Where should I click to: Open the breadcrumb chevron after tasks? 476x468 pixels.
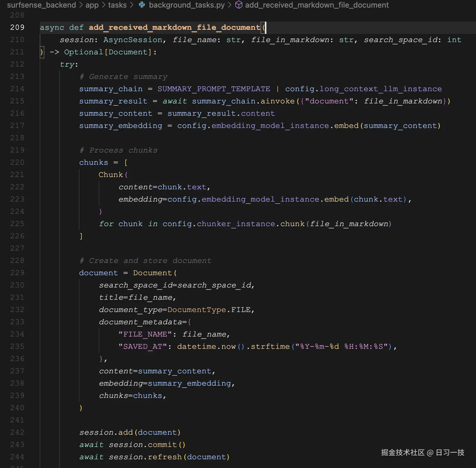[132, 5]
